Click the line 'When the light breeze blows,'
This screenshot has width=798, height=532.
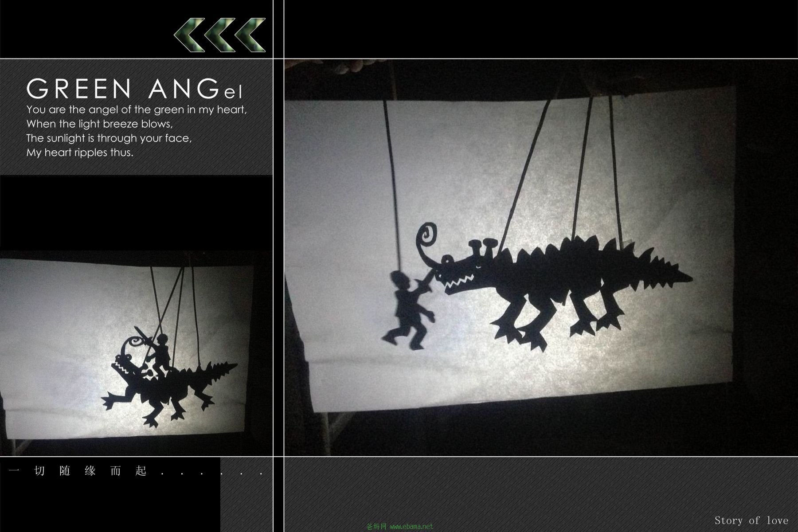click(x=99, y=124)
